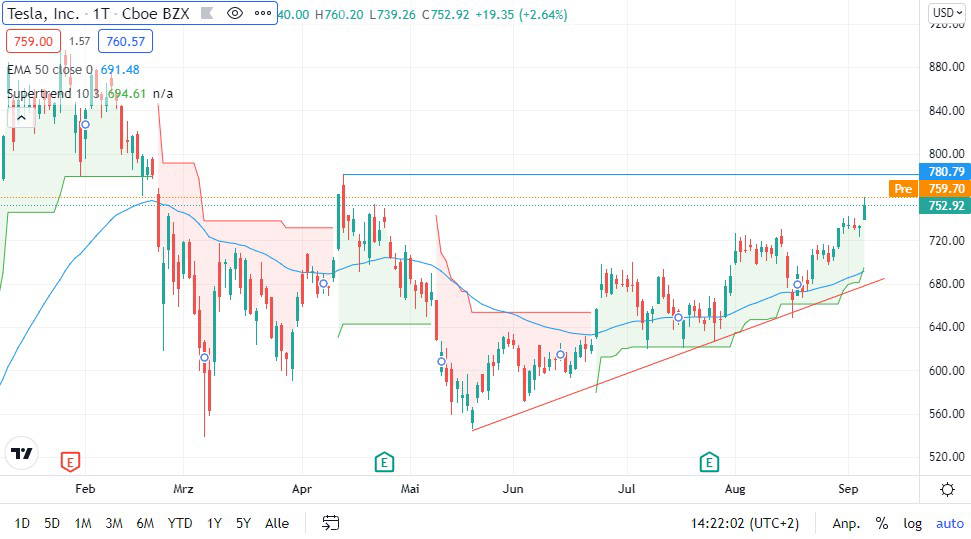Select the YTD time range
Screen dimensions: 971x539
[x=180, y=524]
